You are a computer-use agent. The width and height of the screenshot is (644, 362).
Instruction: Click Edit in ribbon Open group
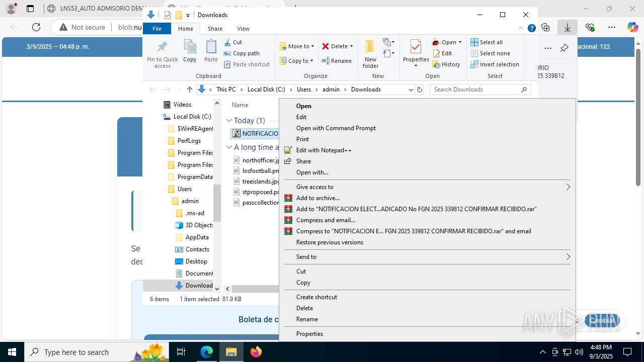pyautogui.click(x=442, y=53)
